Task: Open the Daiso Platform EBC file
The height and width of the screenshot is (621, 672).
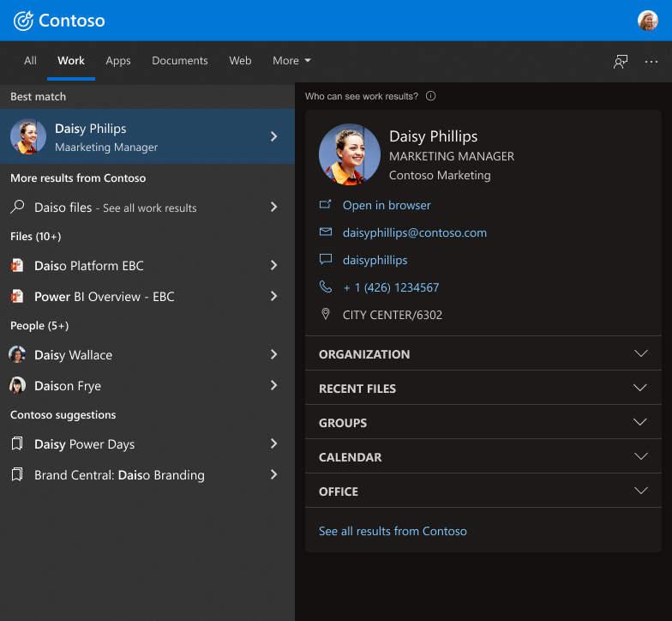Action: click(x=147, y=266)
